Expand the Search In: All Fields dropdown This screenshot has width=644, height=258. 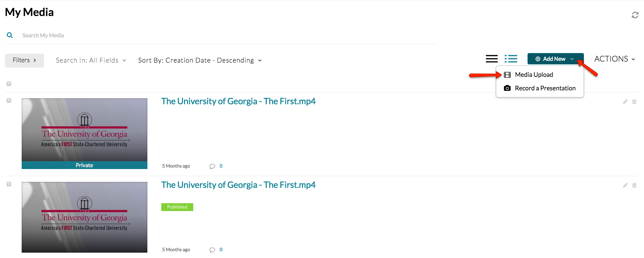91,60
